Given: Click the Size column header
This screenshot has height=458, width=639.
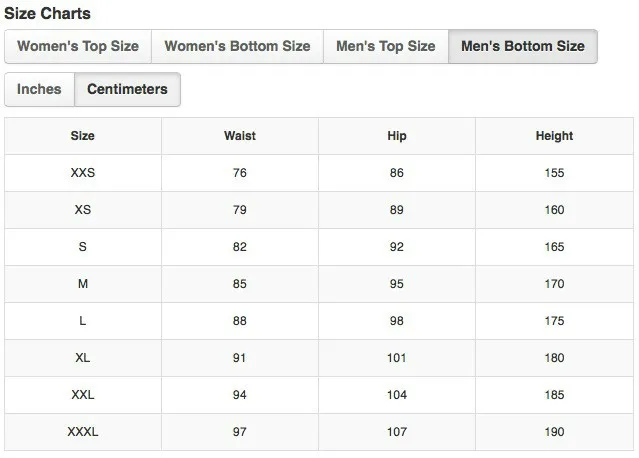Looking at the screenshot, I should [x=83, y=136].
